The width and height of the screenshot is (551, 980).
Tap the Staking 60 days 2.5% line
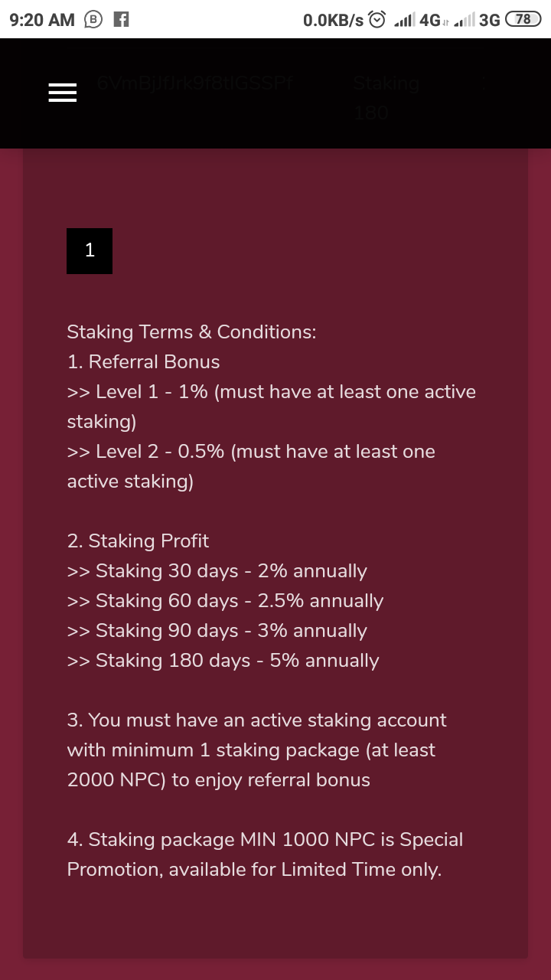(x=225, y=600)
